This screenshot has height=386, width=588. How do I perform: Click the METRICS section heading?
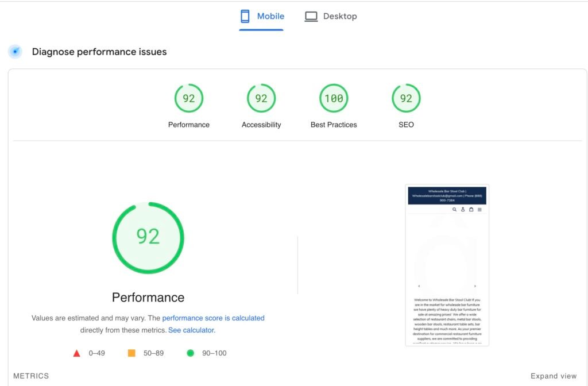coord(31,376)
